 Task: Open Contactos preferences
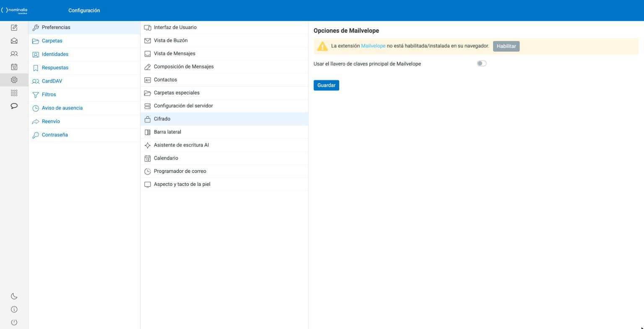[224, 80]
